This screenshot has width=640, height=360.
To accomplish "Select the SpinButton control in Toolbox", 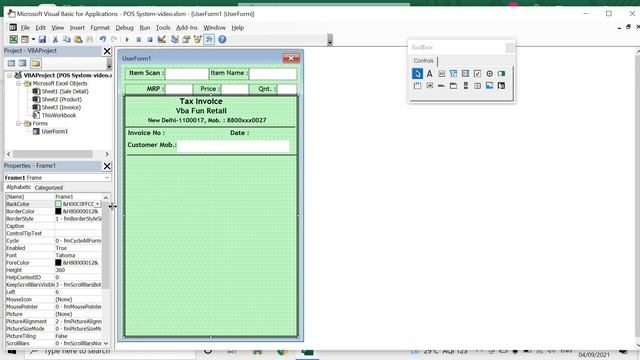I will 478,86.
